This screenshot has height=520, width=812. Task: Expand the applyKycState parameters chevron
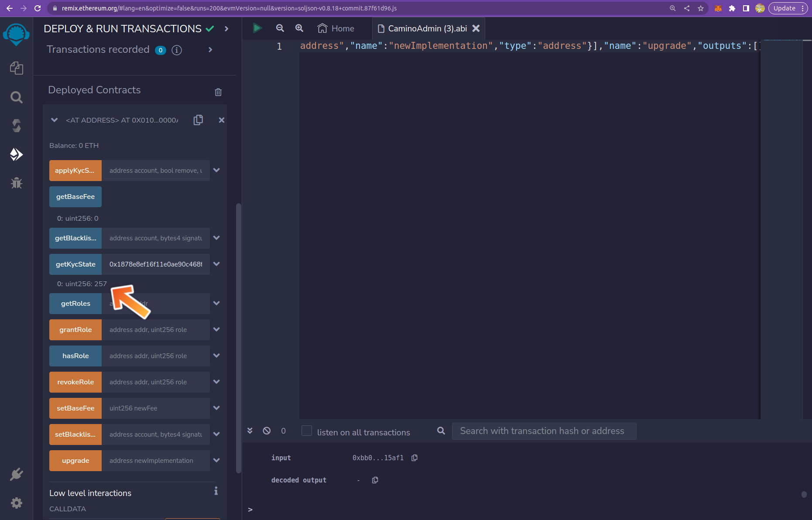click(x=216, y=171)
